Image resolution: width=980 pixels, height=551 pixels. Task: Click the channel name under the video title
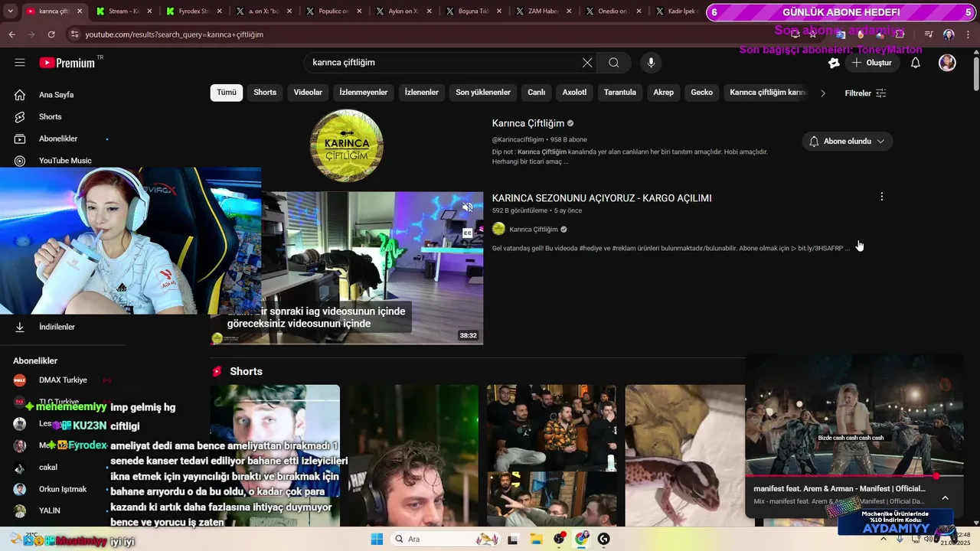(534, 230)
